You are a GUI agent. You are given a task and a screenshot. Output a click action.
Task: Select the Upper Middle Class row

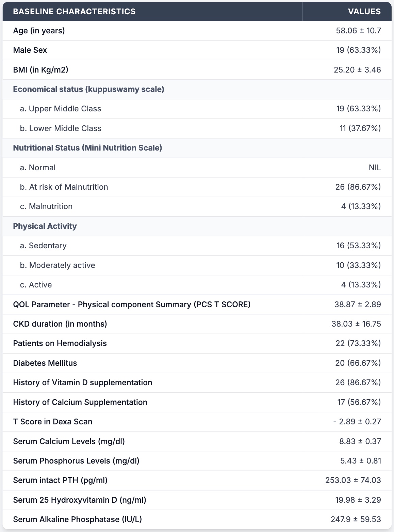[197, 109]
